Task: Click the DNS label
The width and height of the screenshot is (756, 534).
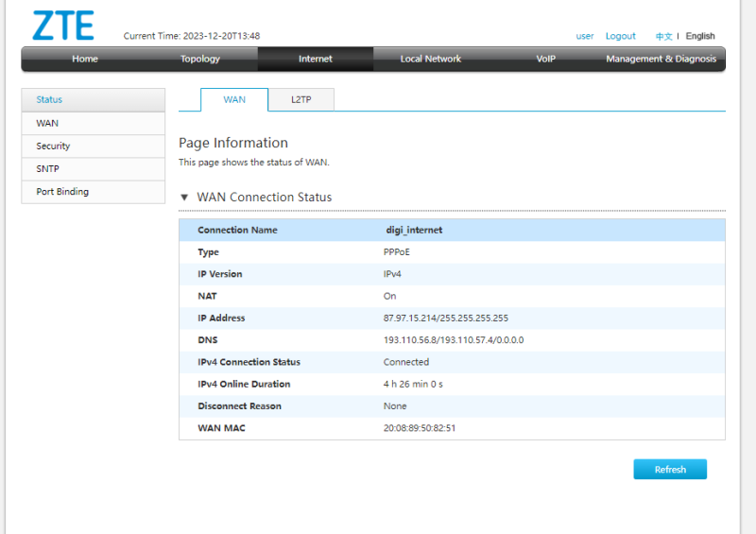Action: click(207, 340)
